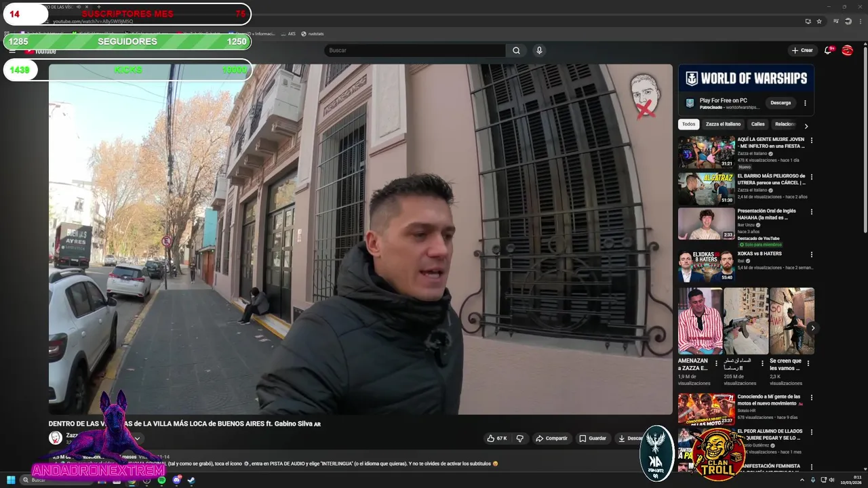The width and height of the screenshot is (868, 488).
Task: Open more options for Se creen que Short
Action: point(808,363)
